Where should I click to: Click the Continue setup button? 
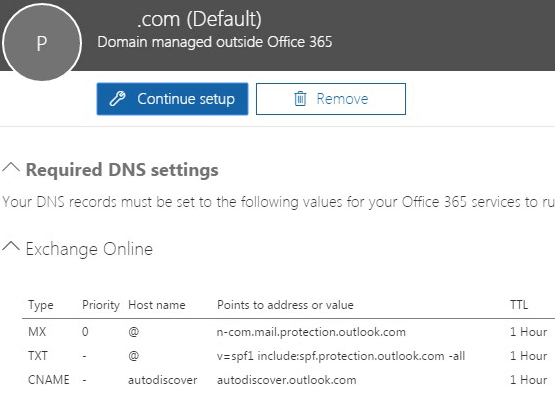point(172,99)
